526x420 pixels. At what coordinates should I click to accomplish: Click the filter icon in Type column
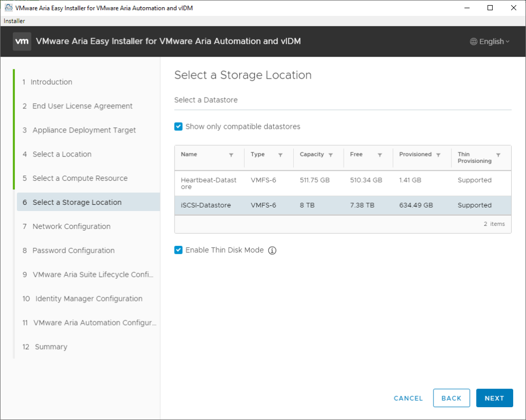pyautogui.click(x=280, y=155)
